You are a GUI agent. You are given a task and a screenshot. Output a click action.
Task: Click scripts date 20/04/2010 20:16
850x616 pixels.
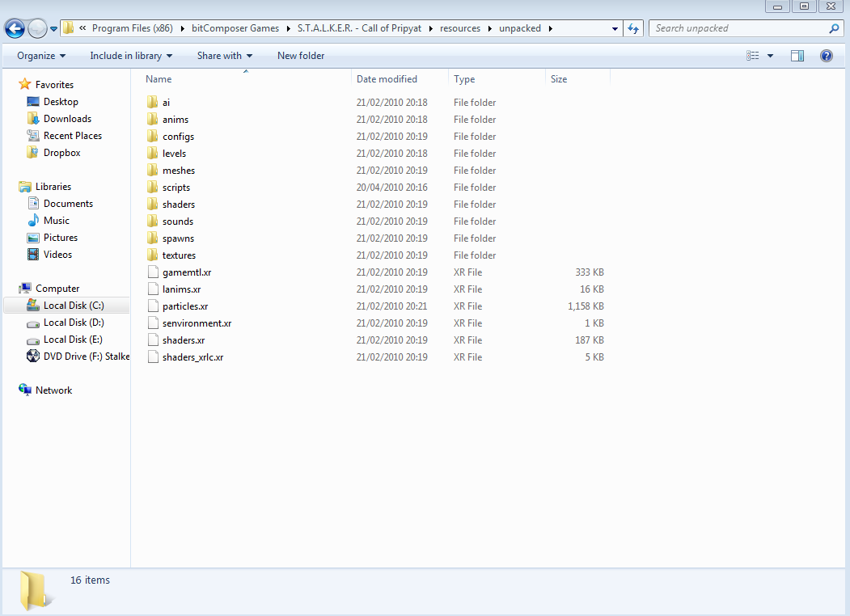[x=392, y=188]
